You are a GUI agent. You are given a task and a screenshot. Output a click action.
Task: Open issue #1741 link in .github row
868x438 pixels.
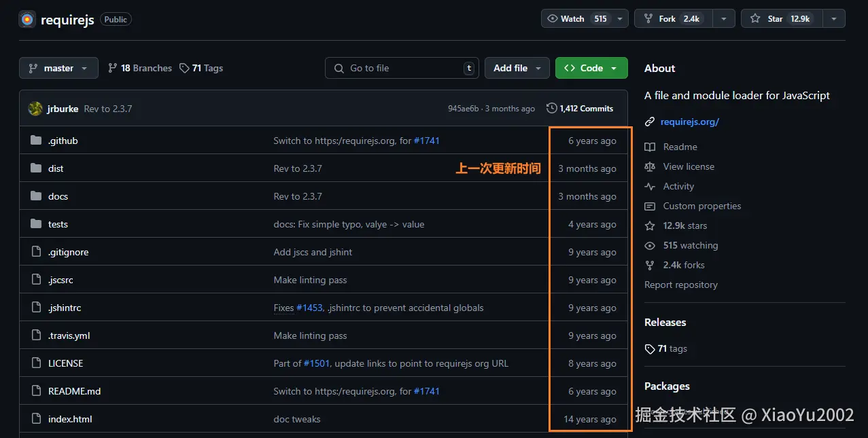(427, 141)
